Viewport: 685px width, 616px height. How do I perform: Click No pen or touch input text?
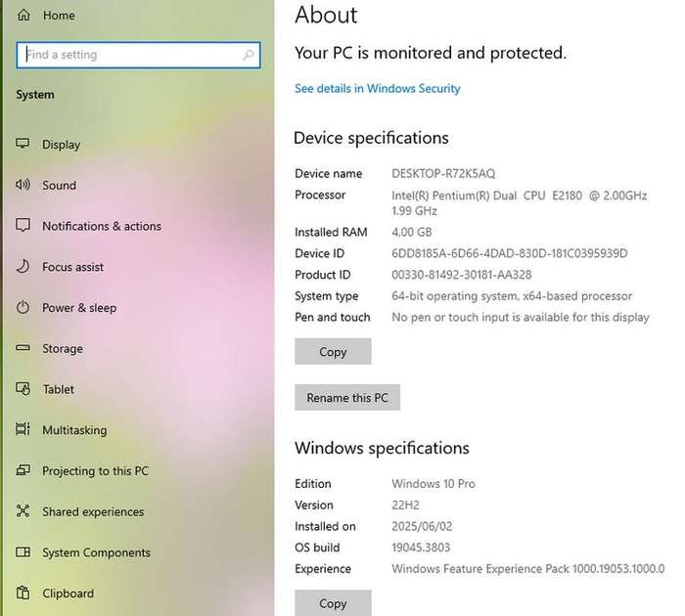[521, 318]
